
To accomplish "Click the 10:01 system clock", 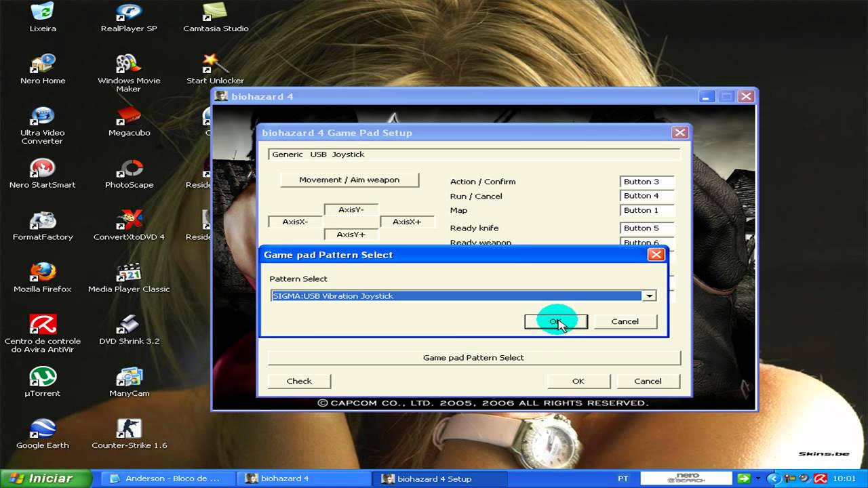I will 844,479.
